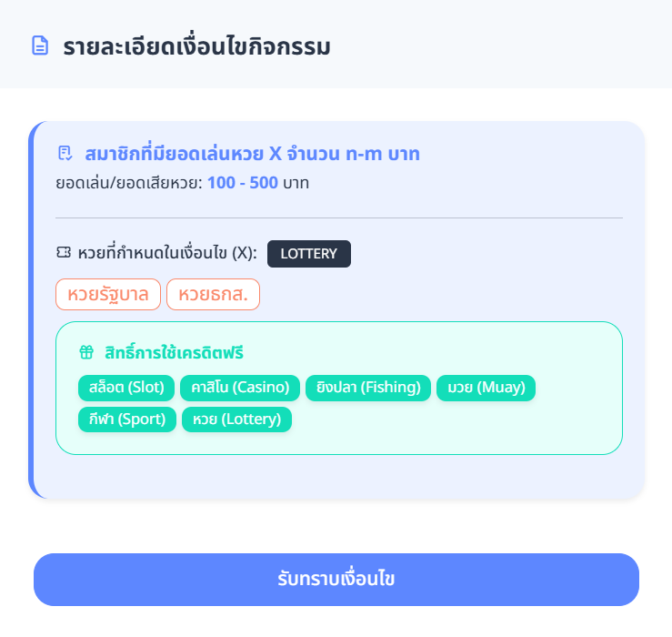Choose the คาสิโน (Casino) chip
The width and height of the screenshot is (672, 637).
[240, 388]
